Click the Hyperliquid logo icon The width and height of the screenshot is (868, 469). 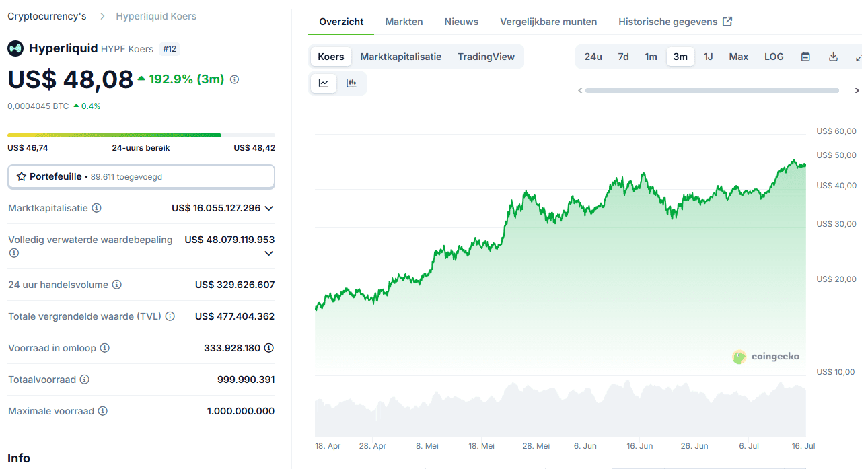click(x=15, y=48)
